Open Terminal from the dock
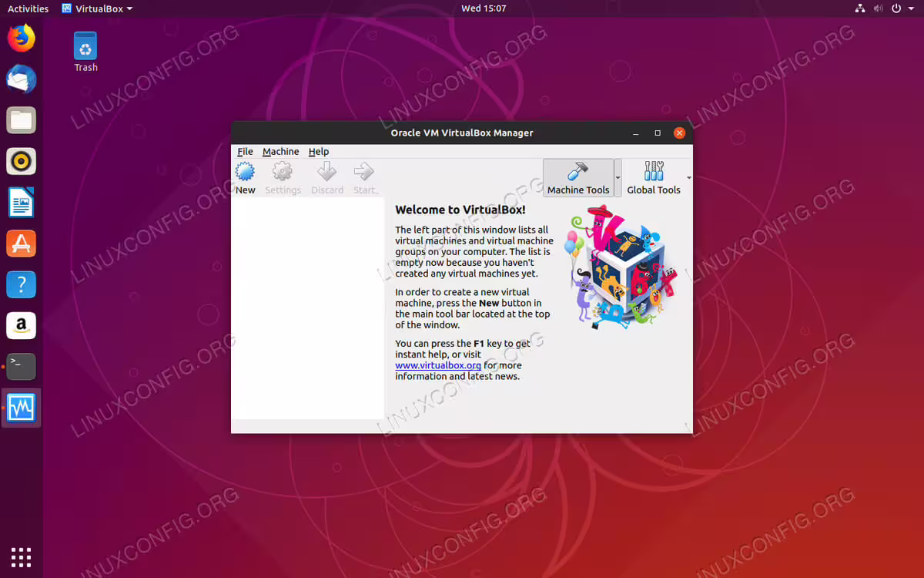Image resolution: width=924 pixels, height=578 pixels. click(x=22, y=367)
